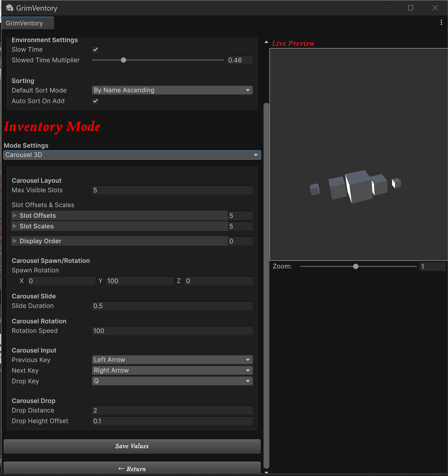Click Spawn Rotation Z field
This screenshot has width=448, height=476.
coord(219,281)
